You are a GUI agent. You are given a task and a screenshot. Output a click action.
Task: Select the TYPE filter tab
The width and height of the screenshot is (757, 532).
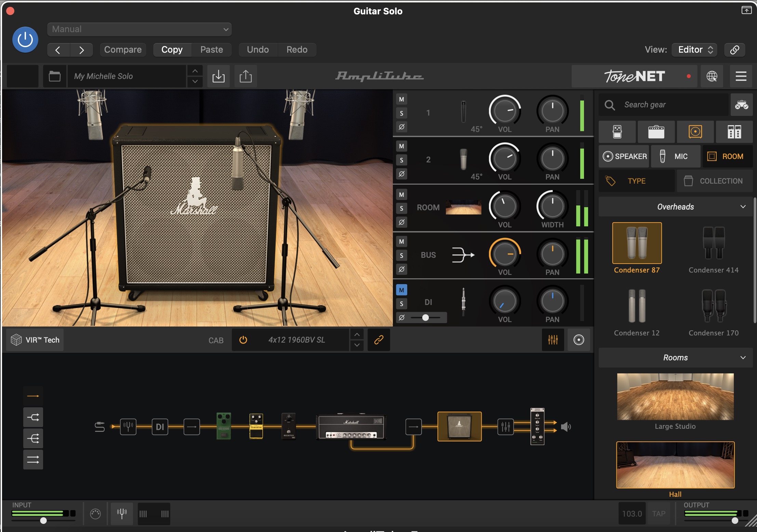click(x=637, y=181)
